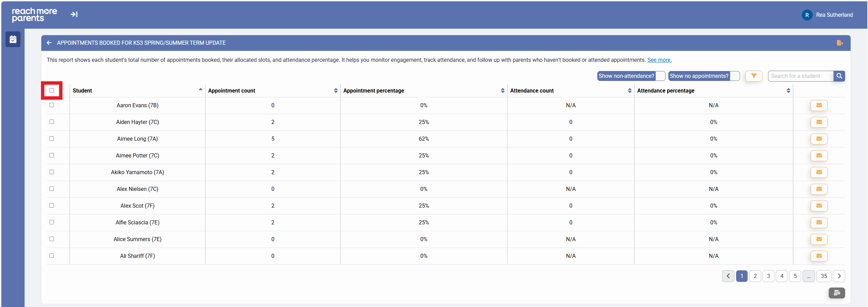Go back using the header arrow
Image resolution: width=868 pixels, height=307 pixels.
pos(49,43)
